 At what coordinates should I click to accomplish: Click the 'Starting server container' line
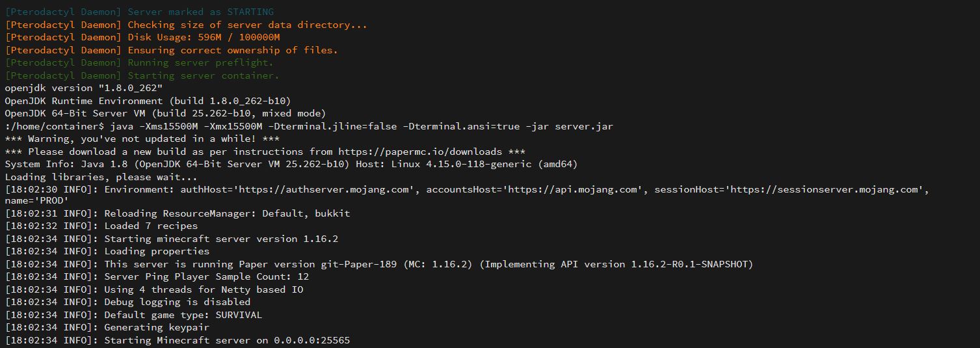pyautogui.click(x=204, y=75)
